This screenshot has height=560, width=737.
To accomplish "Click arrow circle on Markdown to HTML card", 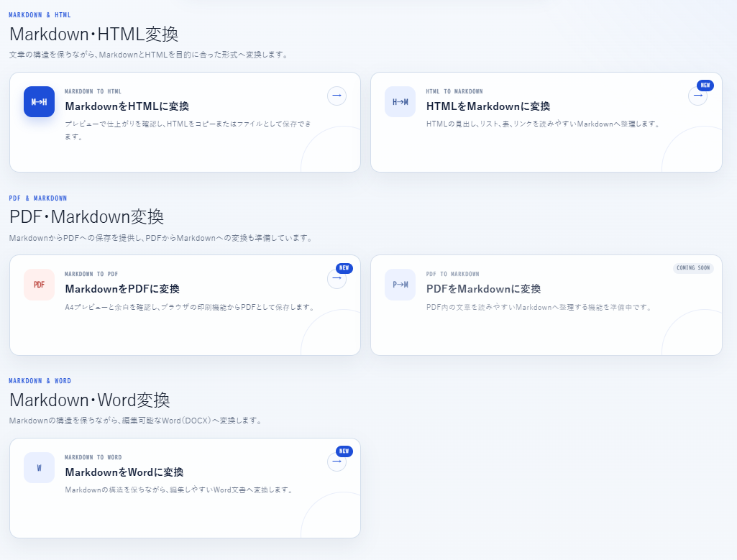I will 337,96.
